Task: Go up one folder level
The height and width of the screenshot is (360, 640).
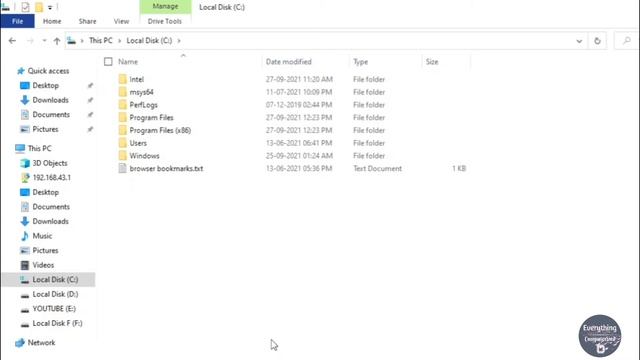Action: (x=57, y=40)
